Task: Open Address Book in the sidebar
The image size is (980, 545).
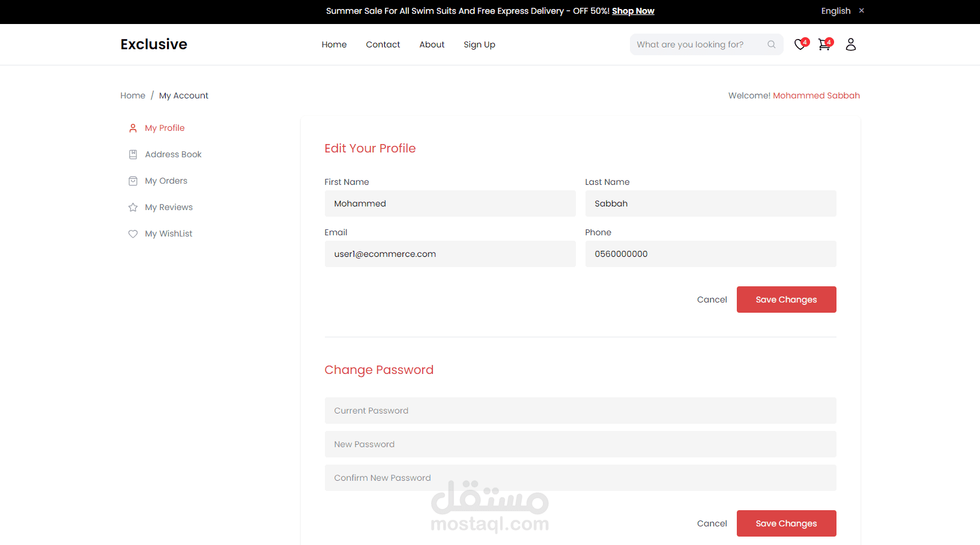Action: pos(173,154)
